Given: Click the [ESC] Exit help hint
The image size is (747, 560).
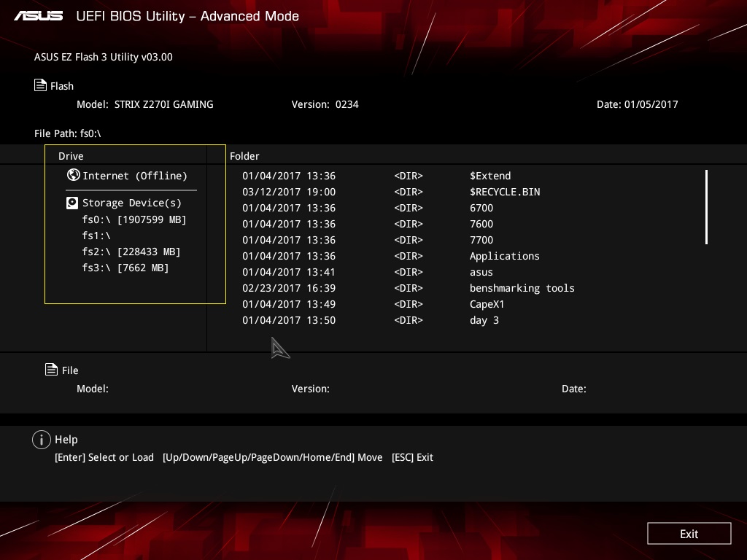Looking at the screenshot, I should (412, 458).
